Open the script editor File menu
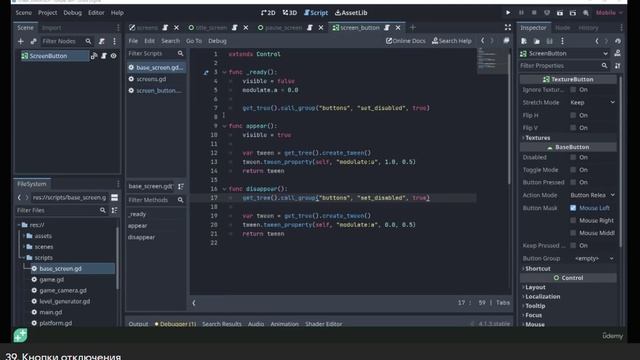 pos(133,41)
